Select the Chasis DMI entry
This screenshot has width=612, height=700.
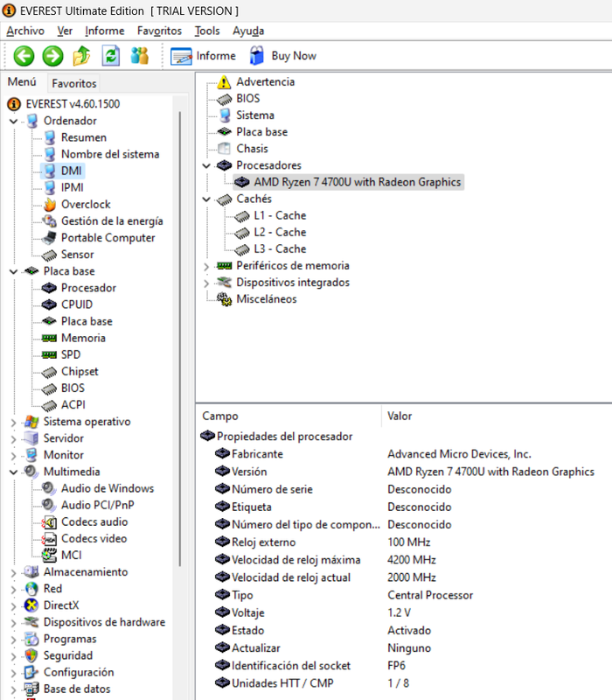coord(252,149)
